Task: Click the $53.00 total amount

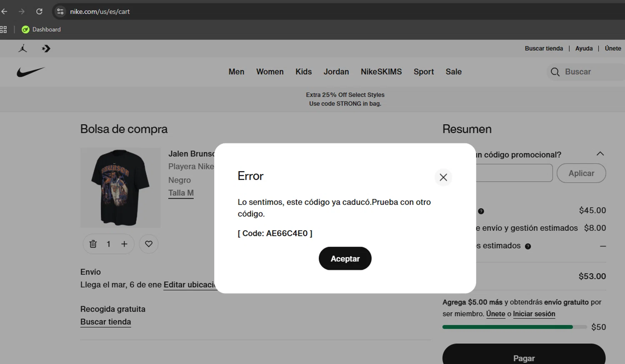Action: (x=592, y=276)
